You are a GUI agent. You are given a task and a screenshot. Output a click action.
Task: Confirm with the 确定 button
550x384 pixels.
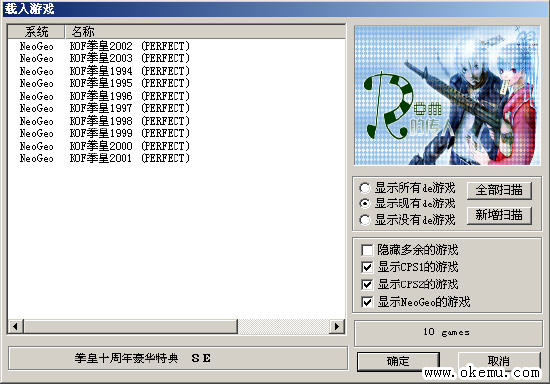[x=398, y=361]
